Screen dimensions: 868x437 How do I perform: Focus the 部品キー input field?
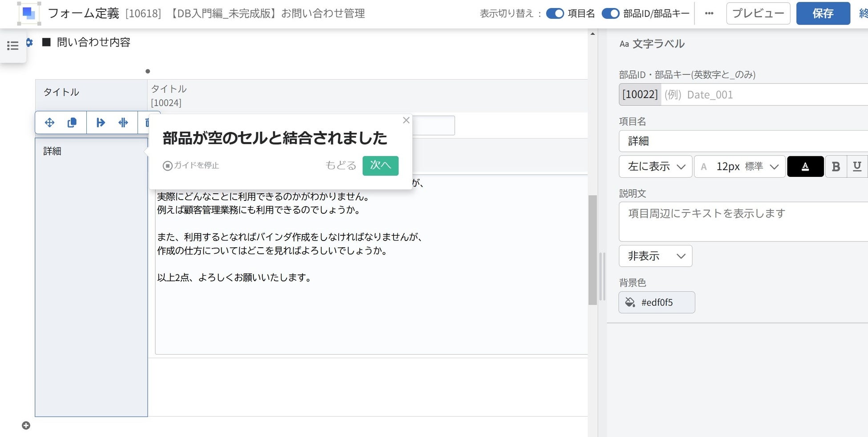click(764, 94)
